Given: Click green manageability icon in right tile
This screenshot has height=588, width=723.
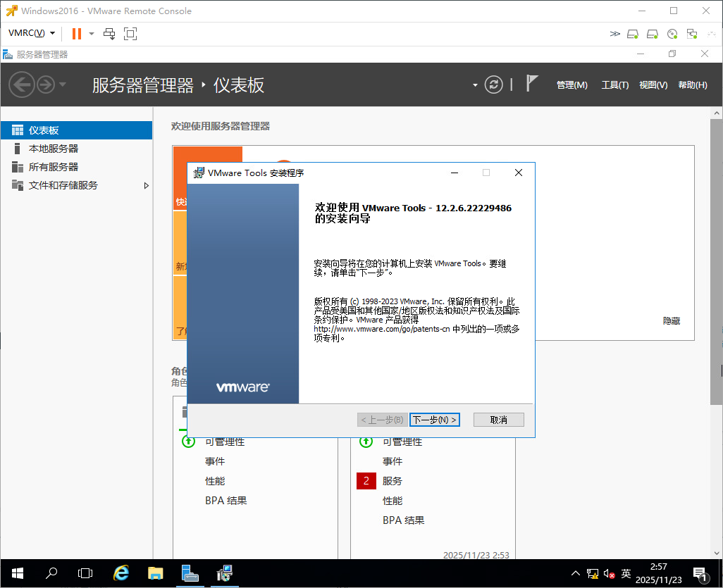Looking at the screenshot, I should [366, 442].
